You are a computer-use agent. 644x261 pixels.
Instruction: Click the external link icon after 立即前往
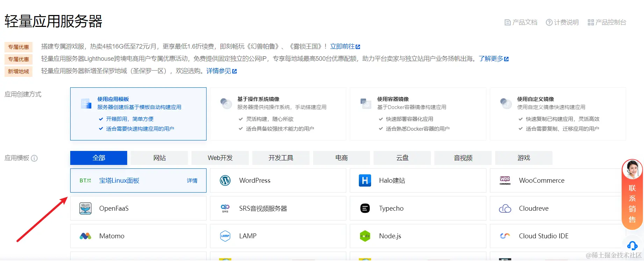358,47
